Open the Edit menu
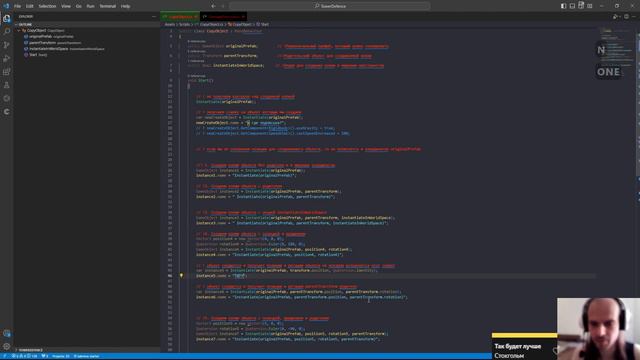 pyautogui.click(x=30, y=6)
